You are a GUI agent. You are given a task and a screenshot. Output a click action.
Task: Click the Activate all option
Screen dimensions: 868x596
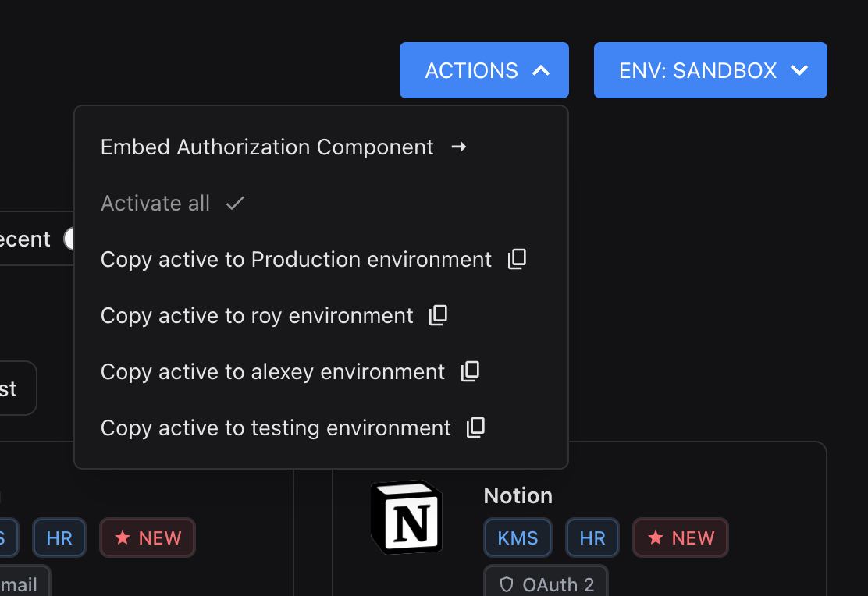(x=155, y=204)
